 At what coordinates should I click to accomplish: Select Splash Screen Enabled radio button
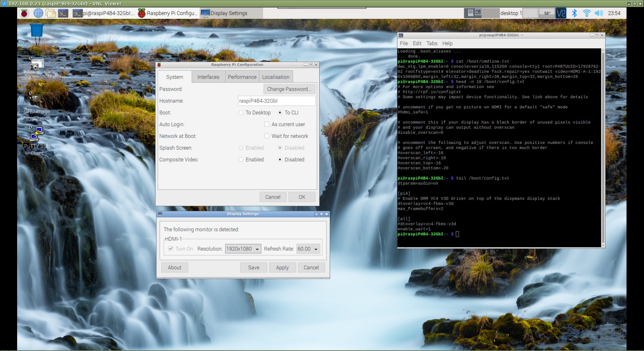coord(251,148)
